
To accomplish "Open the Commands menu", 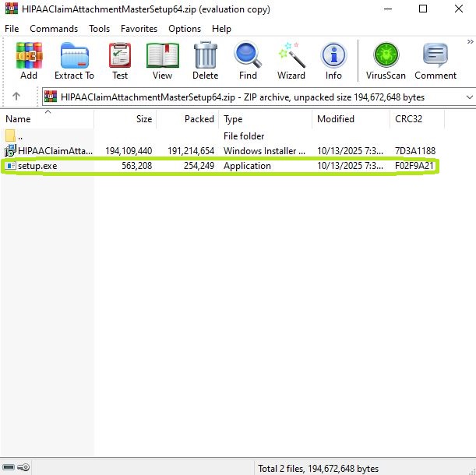I will point(54,29).
